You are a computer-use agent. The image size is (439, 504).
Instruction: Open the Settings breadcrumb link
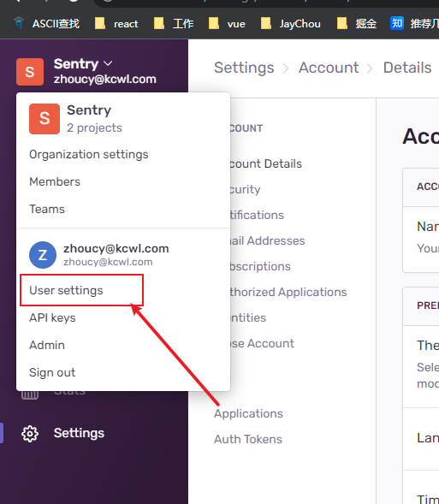[x=244, y=68]
